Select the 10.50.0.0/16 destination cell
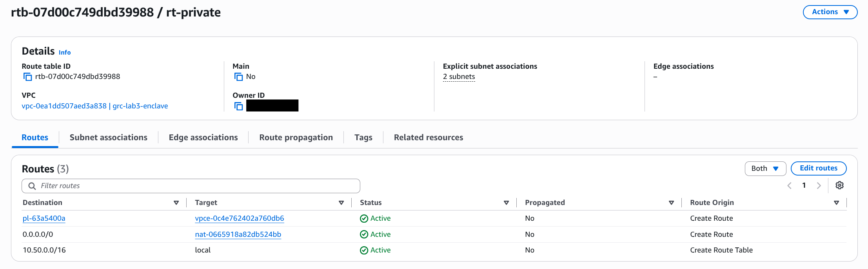The width and height of the screenshot is (868, 269). point(44,250)
